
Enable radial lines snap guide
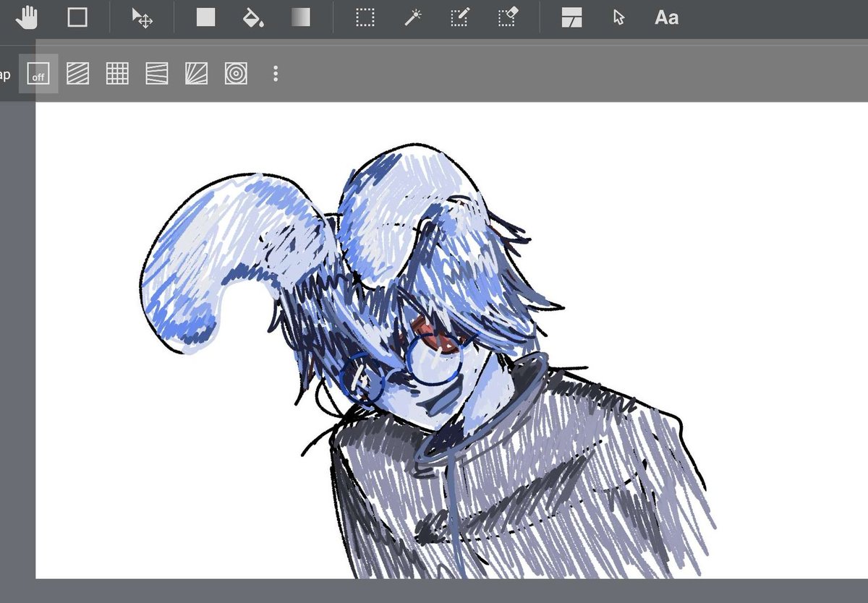click(x=196, y=74)
